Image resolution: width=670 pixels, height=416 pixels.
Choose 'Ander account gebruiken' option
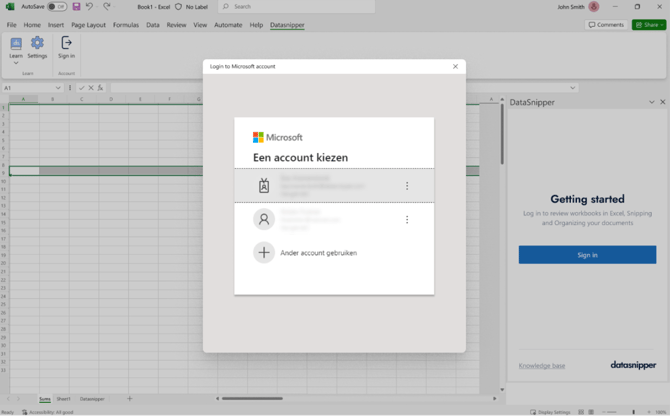(x=318, y=253)
